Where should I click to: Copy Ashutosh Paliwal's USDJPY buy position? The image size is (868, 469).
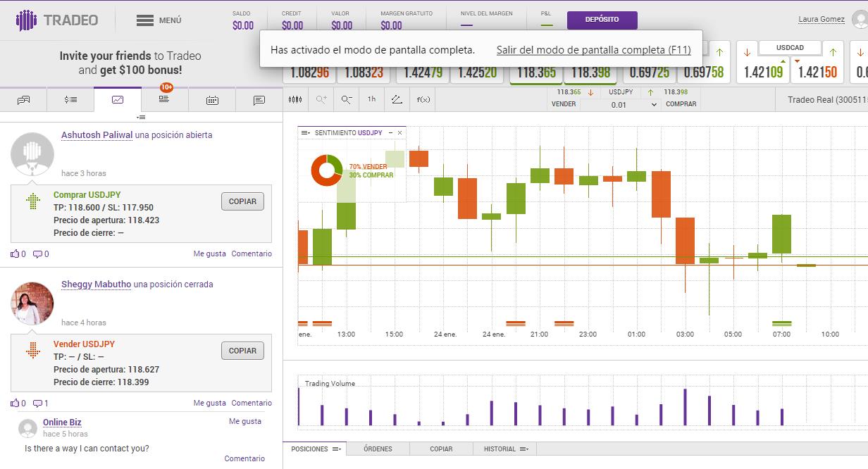(x=242, y=201)
